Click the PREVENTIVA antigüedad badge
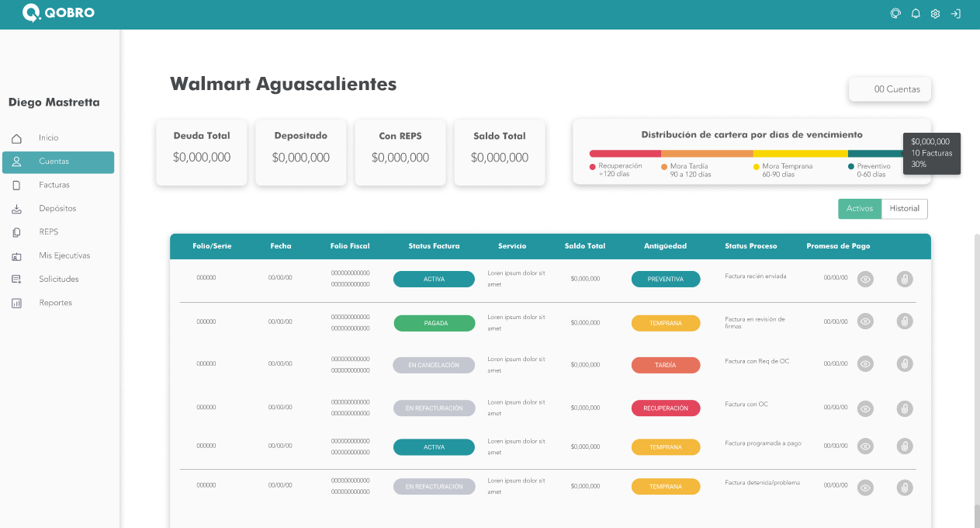Screen dimensions: 980x528 click(x=666, y=279)
